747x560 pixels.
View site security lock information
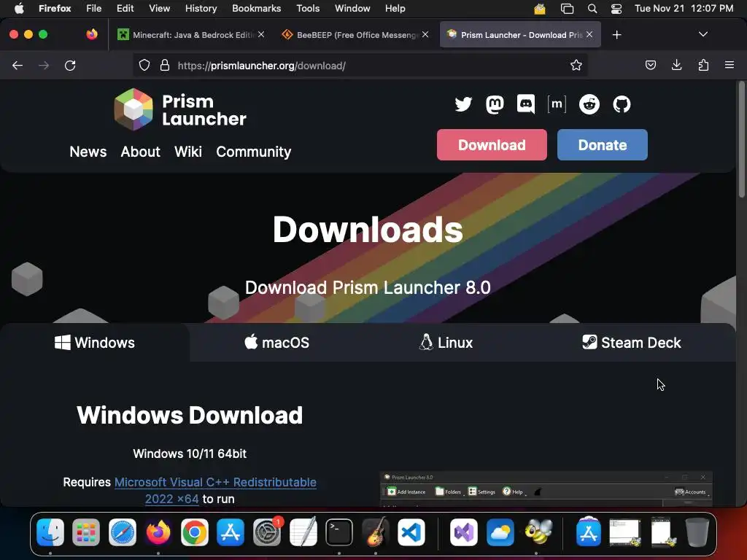165,65
